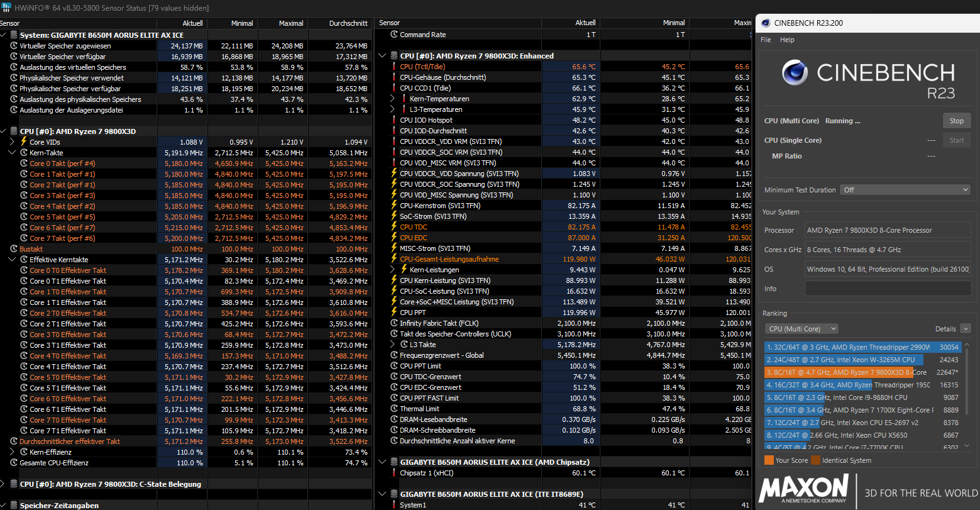
Task: Click the clock icon beside DRAM-Lesebandbreite
Action: coord(394,419)
